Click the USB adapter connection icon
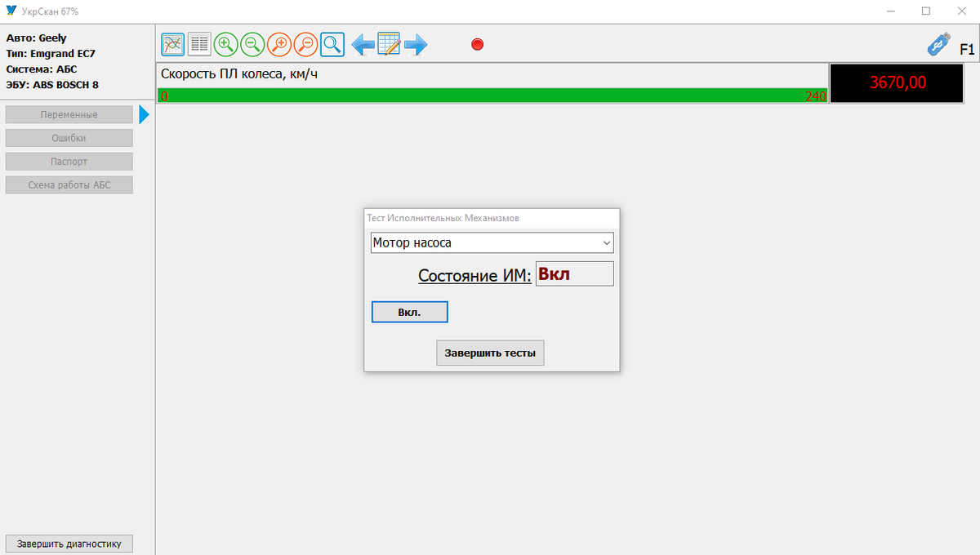This screenshot has width=980, height=555. 939,44
